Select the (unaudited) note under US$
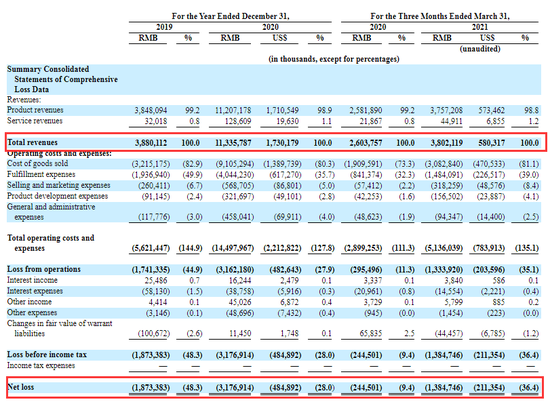This screenshot has width=550, height=404. click(480, 49)
